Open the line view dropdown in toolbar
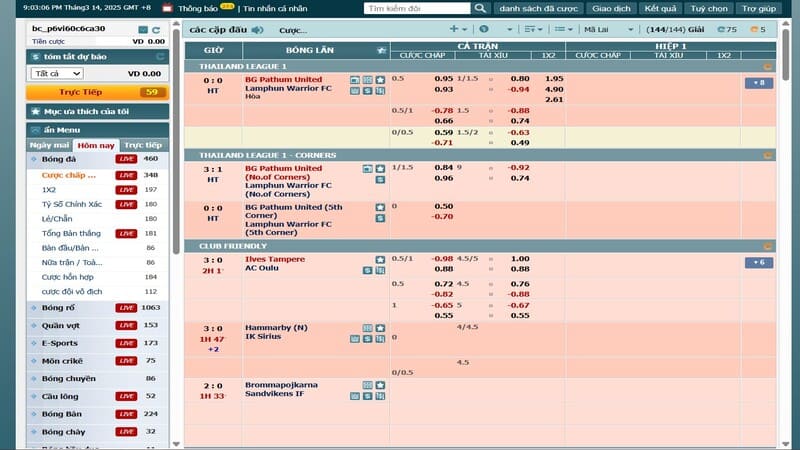The image size is (800, 450). pos(563,30)
